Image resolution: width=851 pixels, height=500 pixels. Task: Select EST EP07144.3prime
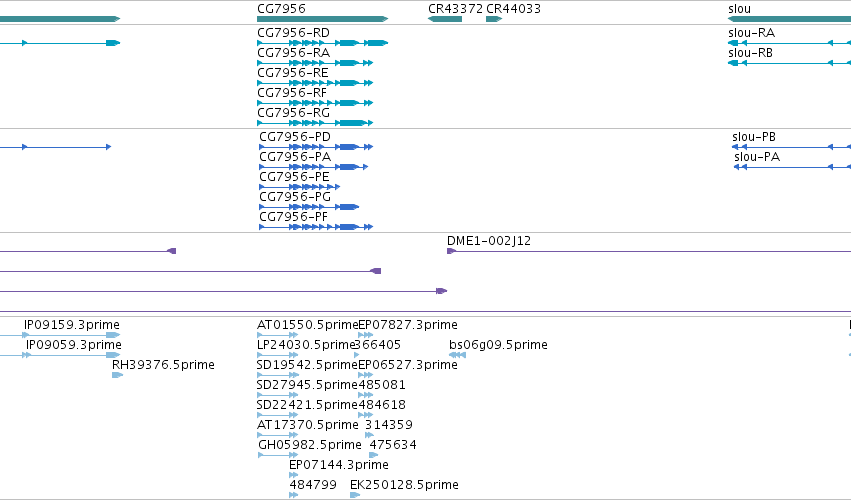(x=339, y=465)
